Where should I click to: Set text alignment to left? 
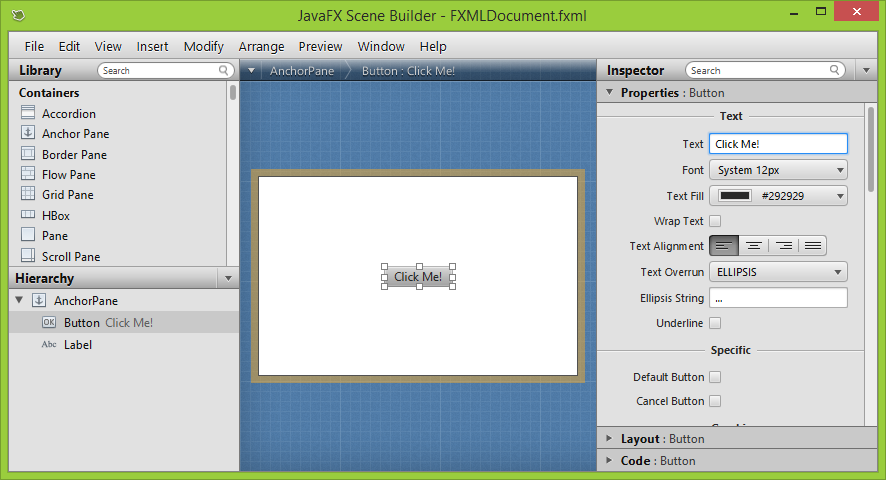pos(724,246)
